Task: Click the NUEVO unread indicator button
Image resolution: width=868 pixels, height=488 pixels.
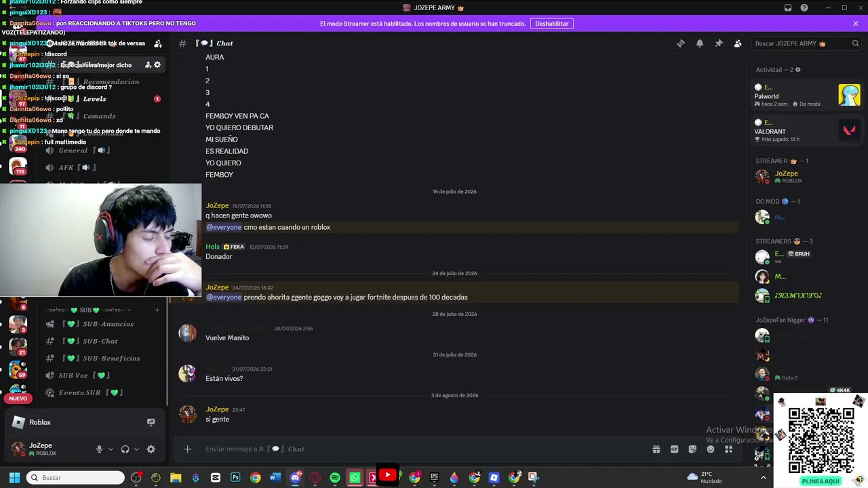Action: pyautogui.click(x=18, y=399)
